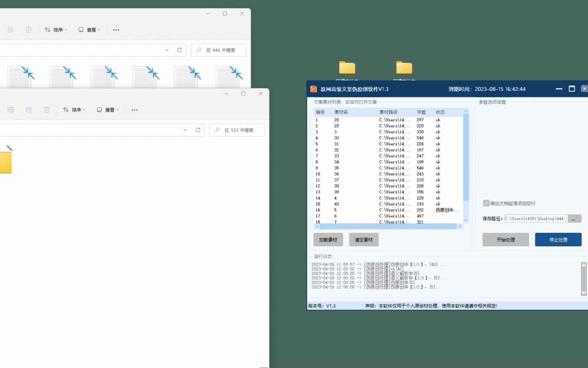The width and height of the screenshot is (588, 368).
Task: Open the 查看 view menu in the 333 window
Action: coord(108,110)
